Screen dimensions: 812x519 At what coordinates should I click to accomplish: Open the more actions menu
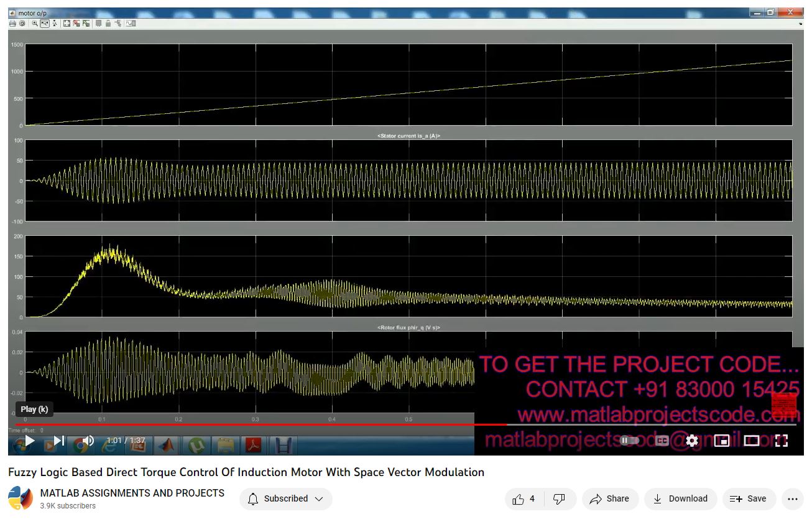(792, 498)
